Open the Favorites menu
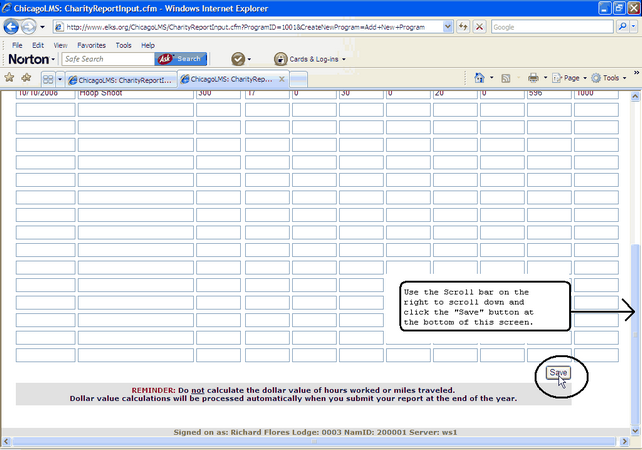 point(91,45)
